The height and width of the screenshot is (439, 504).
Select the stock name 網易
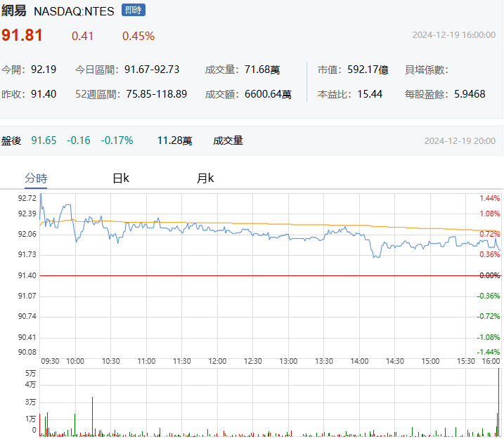13,11
